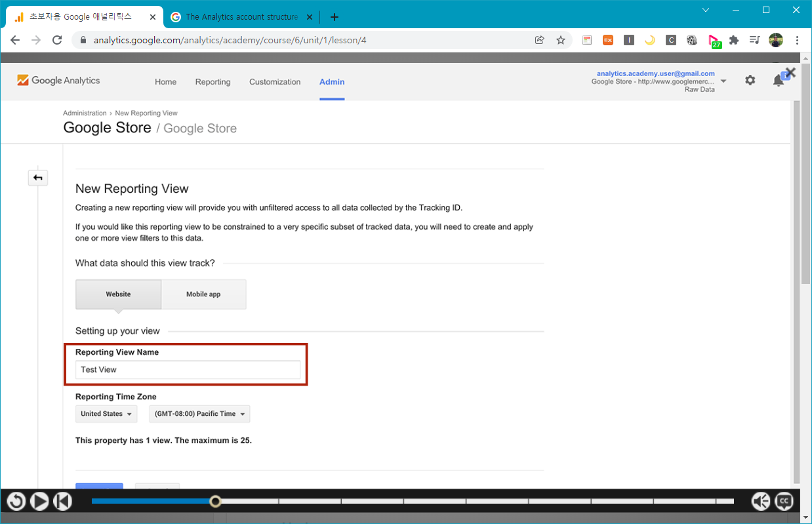Share this page from the address bar
812x524 pixels.
click(x=540, y=40)
